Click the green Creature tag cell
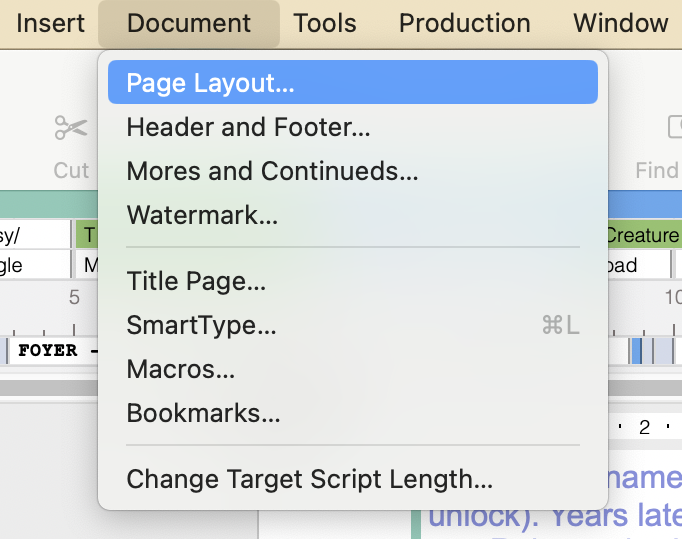 [x=642, y=235]
